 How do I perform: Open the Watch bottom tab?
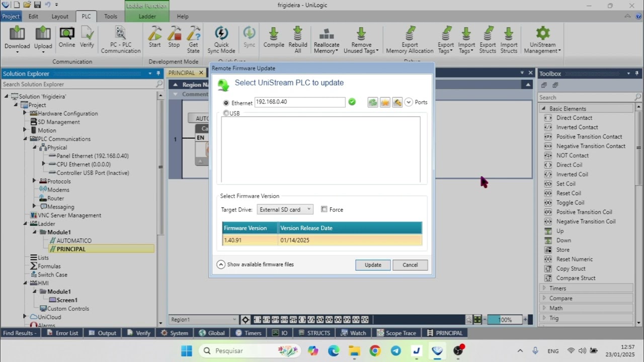click(353, 333)
